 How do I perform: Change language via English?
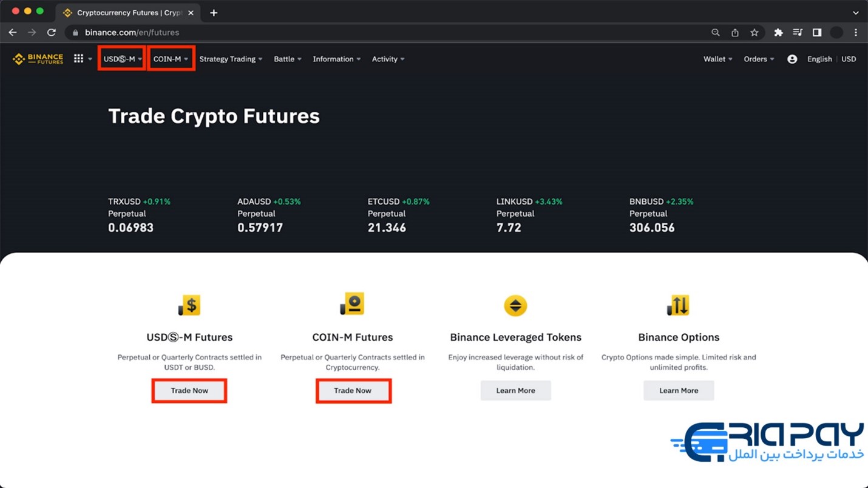[819, 59]
